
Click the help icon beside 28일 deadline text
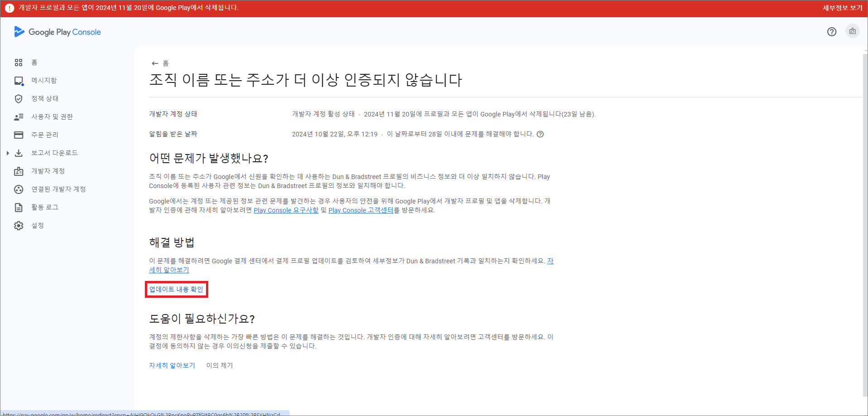tap(540, 134)
